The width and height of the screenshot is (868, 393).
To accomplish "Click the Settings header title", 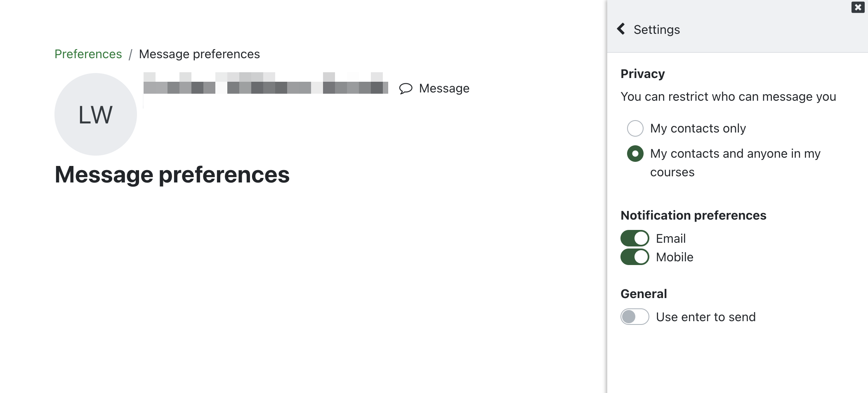I will pos(657,30).
